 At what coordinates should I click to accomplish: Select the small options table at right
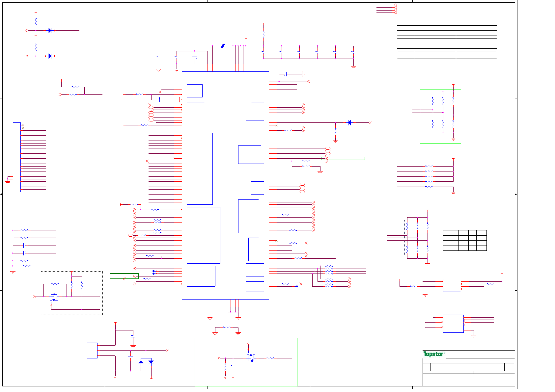coord(465,240)
